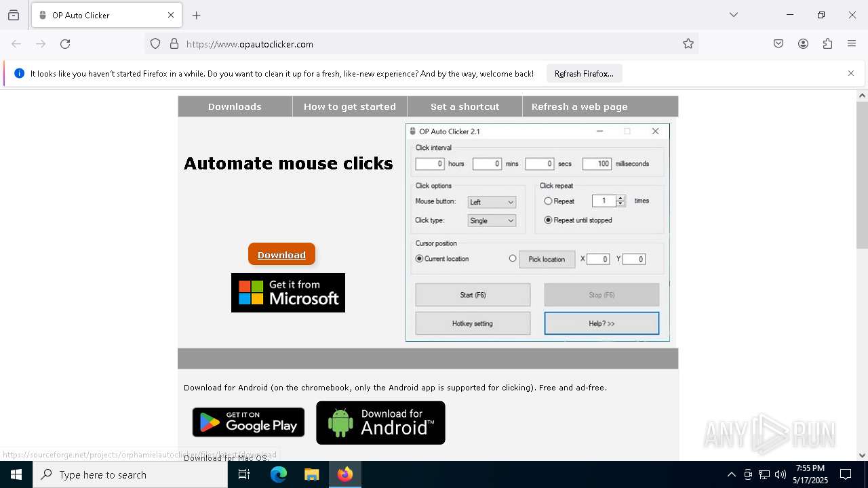Image resolution: width=868 pixels, height=488 pixels.
Task: Click the milliseconds input field
Action: click(x=597, y=164)
